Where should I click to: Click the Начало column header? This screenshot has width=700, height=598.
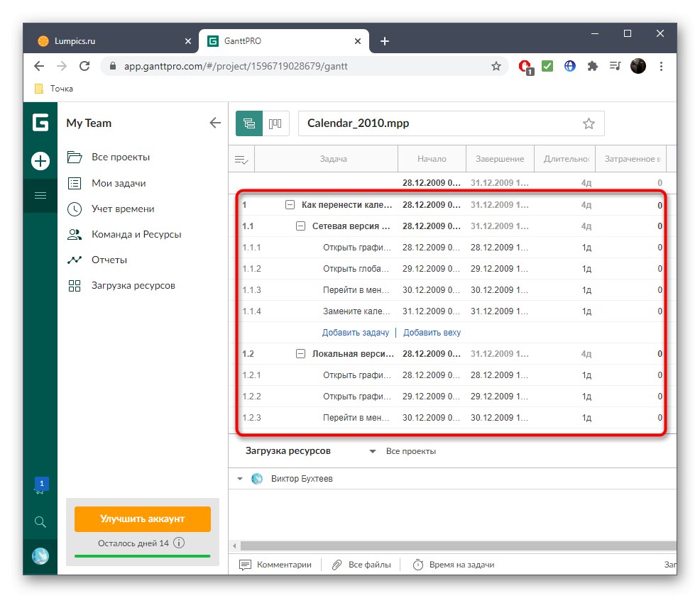tap(432, 159)
